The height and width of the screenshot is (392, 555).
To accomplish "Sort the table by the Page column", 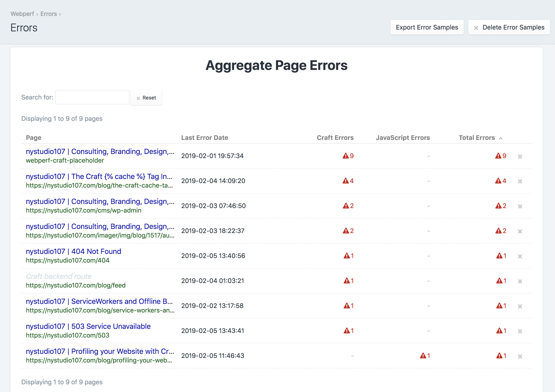I will click(x=34, y=138).
